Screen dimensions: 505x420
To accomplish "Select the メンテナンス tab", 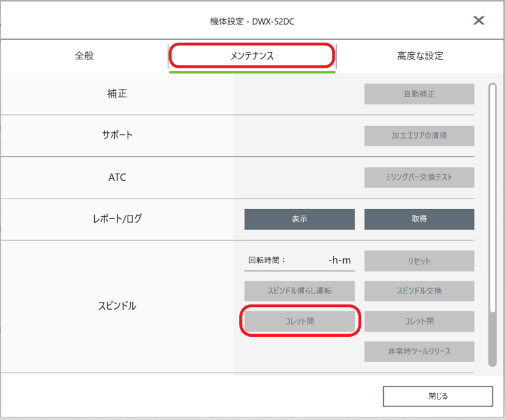I will pos(252,55).
